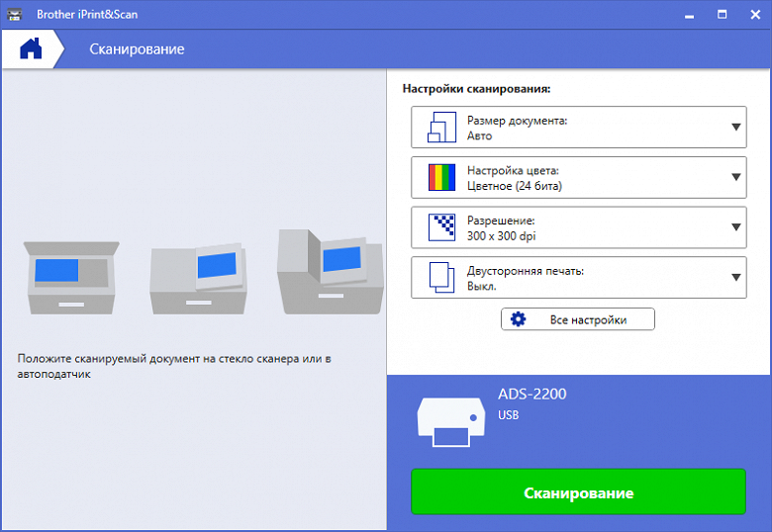
Task: Click the resolution checker pattern icon
Action: (x=441, y=227)
